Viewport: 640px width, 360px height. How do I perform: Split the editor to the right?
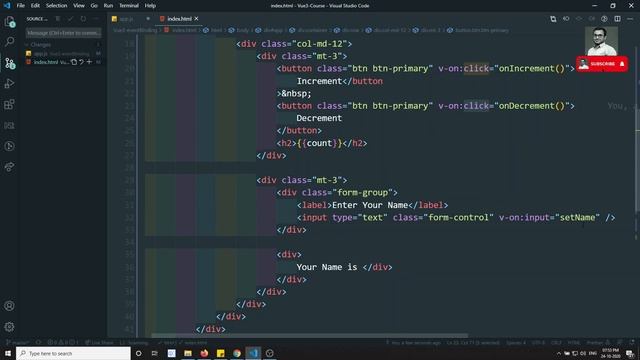tap(617, 19)
